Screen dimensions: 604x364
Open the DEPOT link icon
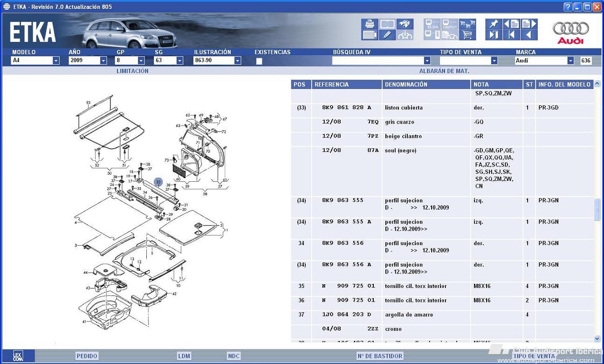(x=450, y=24)
